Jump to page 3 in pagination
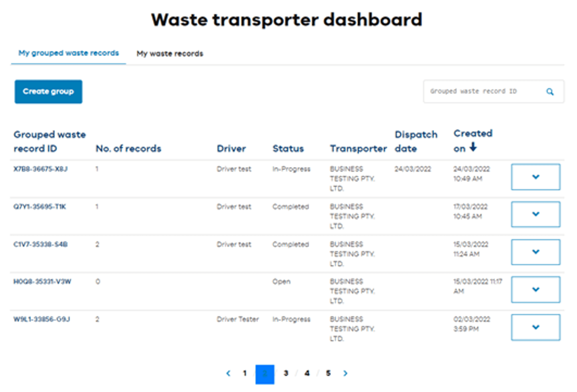Image resolution: width=577 pixels, height=392 pixels. tap(286, 373)
